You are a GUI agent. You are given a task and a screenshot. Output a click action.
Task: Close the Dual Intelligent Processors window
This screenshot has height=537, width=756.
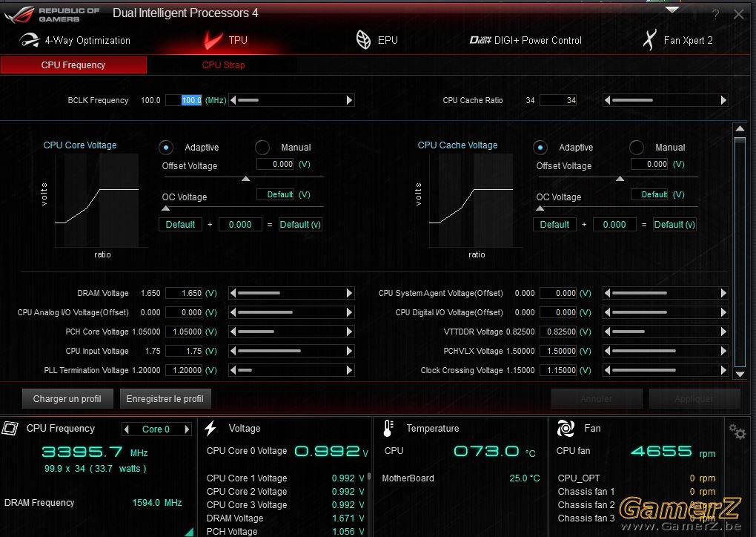[739, 15]
